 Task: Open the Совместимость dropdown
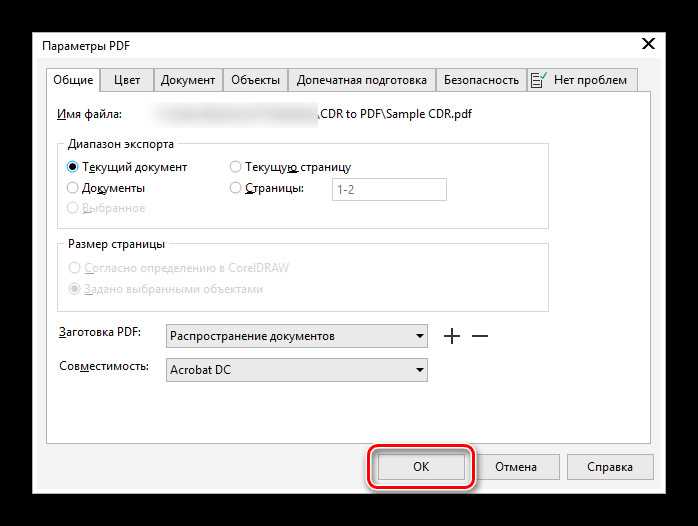[x=297, y=370]
